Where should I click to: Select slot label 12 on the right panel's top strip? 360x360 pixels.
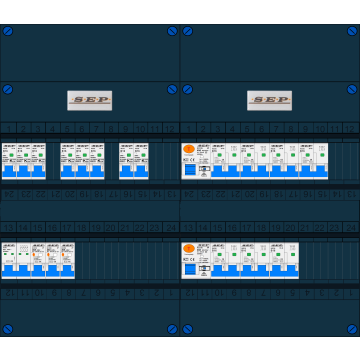(x=349, y=129)
